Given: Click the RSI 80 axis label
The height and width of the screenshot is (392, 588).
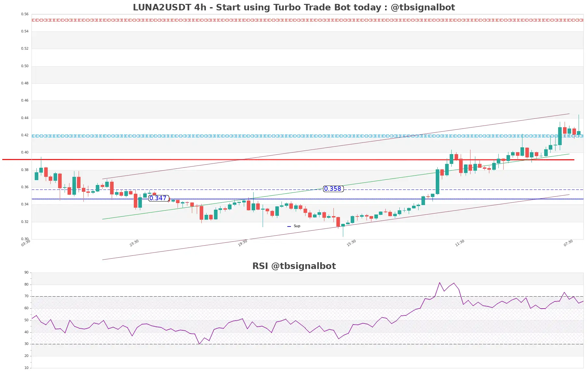Looking at the screenshot, I should coord(26,285).
